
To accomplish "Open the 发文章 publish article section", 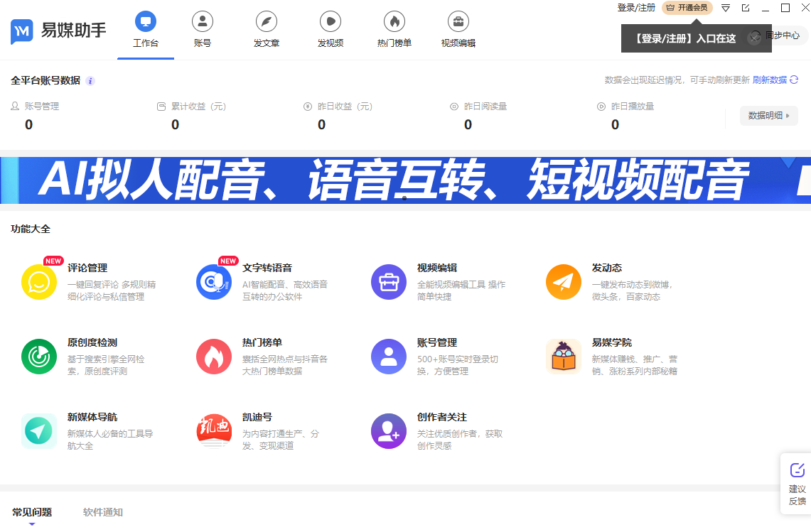I will click(267, 28).
